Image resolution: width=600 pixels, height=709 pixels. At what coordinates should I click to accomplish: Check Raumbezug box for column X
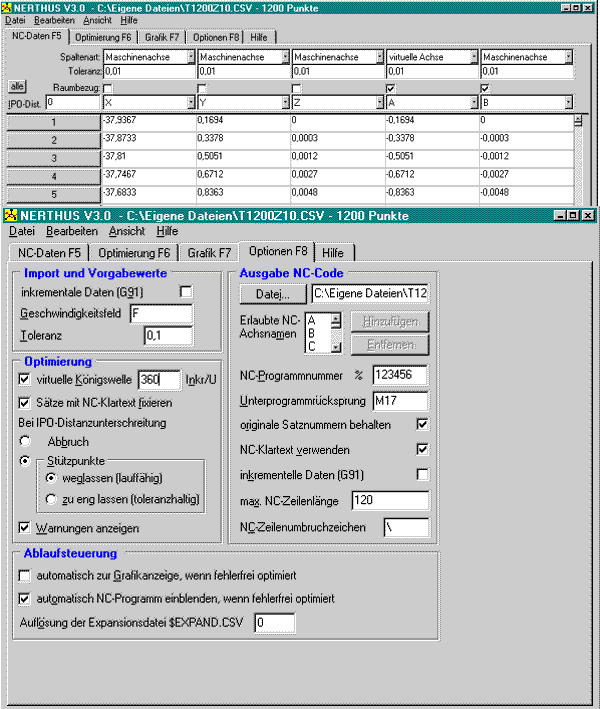tap(108, 88)
